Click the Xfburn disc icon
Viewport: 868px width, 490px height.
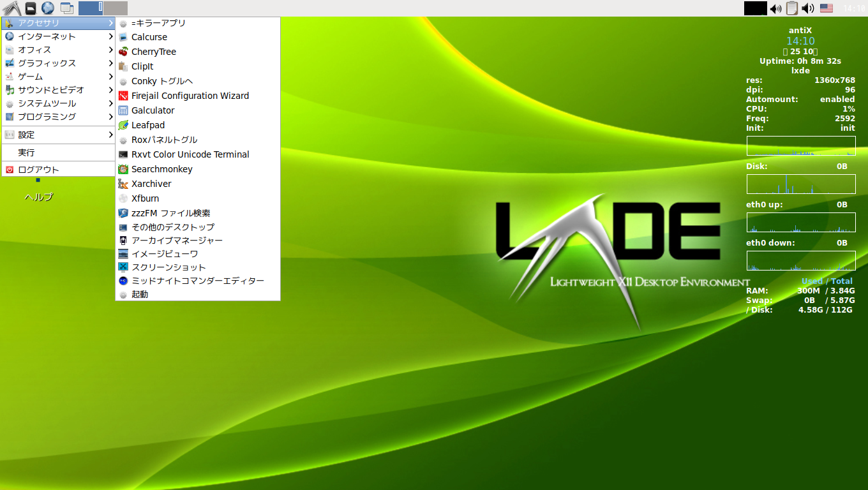pos(123,198)
